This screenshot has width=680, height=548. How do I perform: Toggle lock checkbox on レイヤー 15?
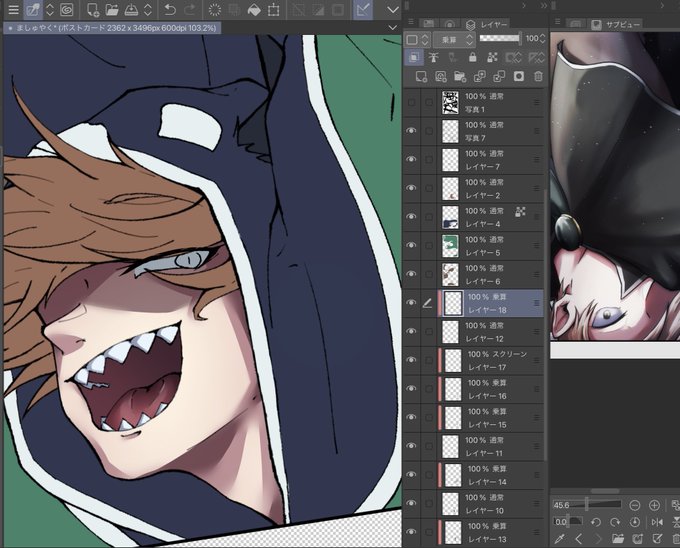tap(428, 418)
